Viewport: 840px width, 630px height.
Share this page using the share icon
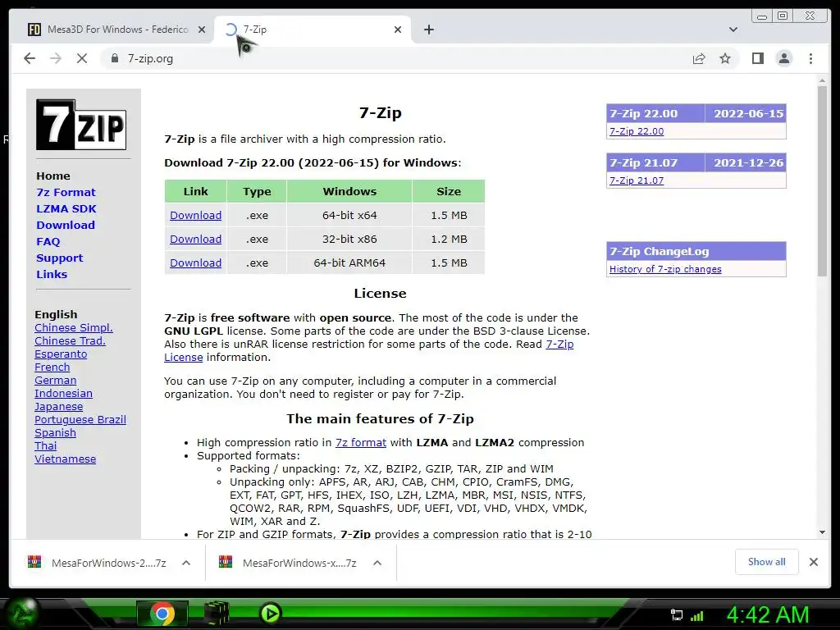click(699, 58)
